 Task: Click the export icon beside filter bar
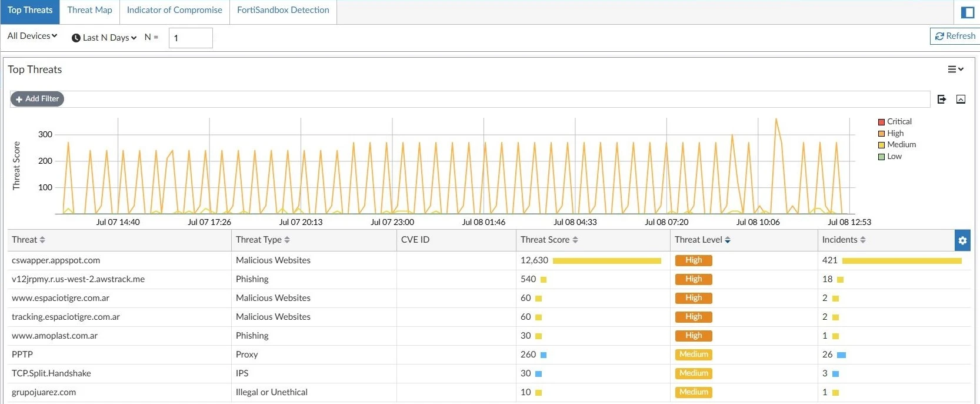[x=942, y=100]
